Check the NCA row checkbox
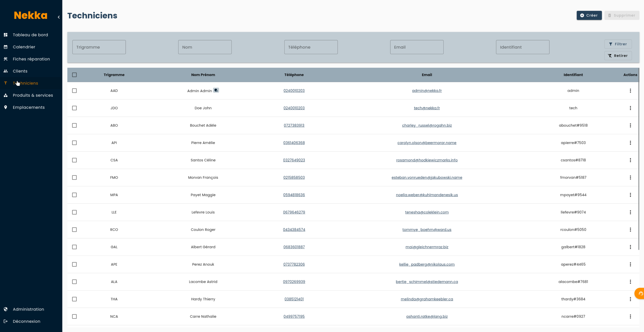The width and height of the screenshot is (644, 332). 74,316
